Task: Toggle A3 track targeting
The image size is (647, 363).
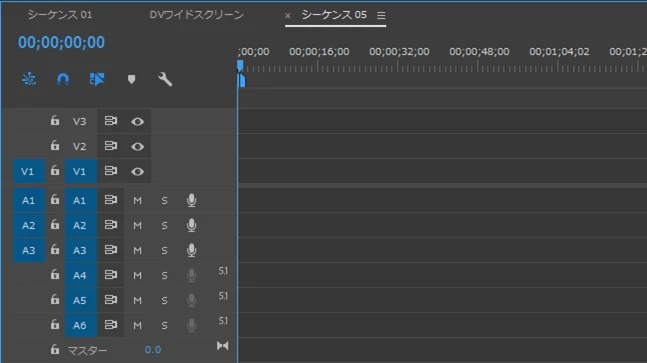Action: click(80, 250)
